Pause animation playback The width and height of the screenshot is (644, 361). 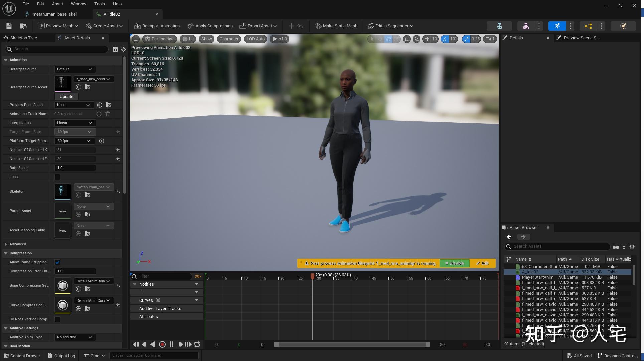pyautogui.click(x=171, y=344)
